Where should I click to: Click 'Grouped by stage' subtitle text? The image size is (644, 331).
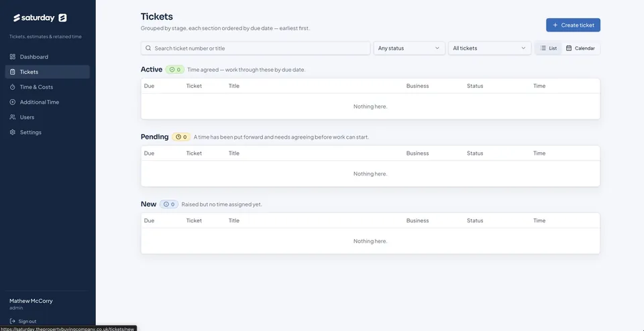pos(225,28)
